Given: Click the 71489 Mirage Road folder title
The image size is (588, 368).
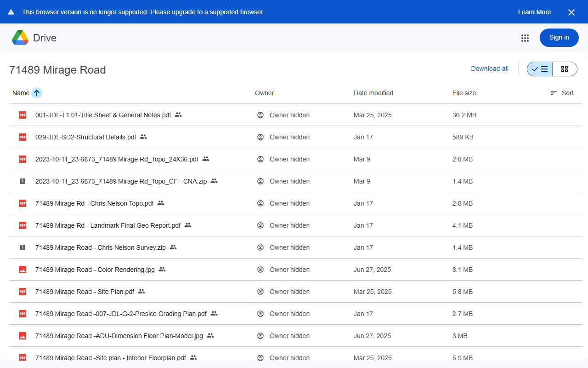Looking at the screenshot, I should coord(57,70).
